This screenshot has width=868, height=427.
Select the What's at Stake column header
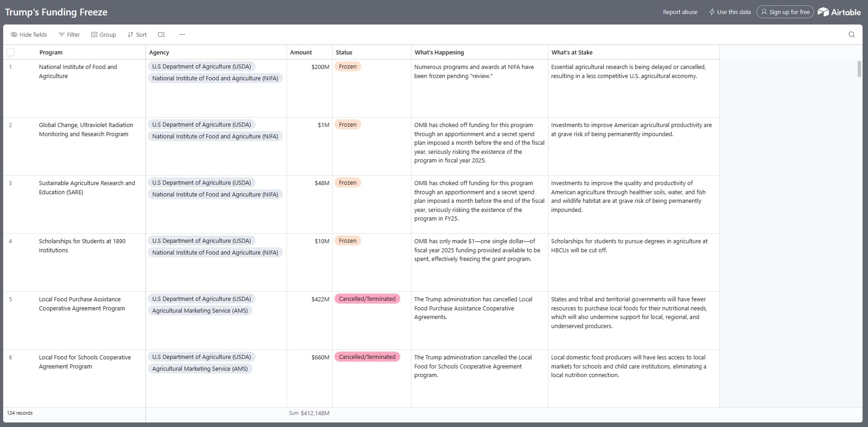pyautogui.click(x=634, y=52)
